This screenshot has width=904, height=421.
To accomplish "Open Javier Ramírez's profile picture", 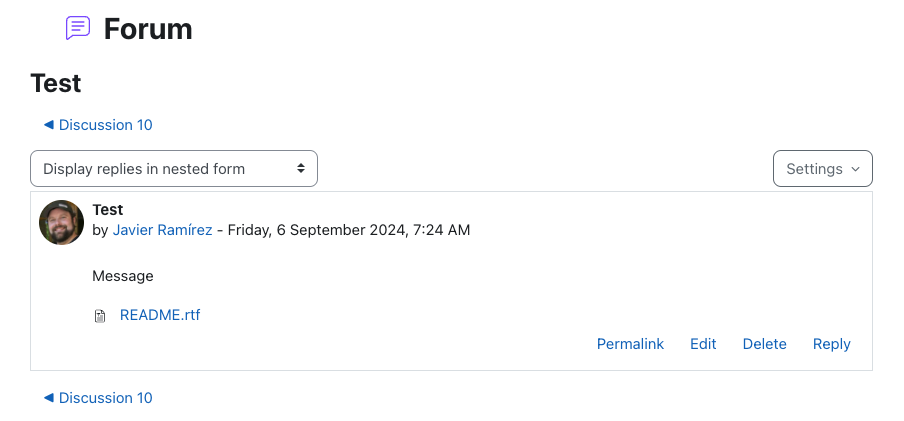I will (x=61, y=222).
